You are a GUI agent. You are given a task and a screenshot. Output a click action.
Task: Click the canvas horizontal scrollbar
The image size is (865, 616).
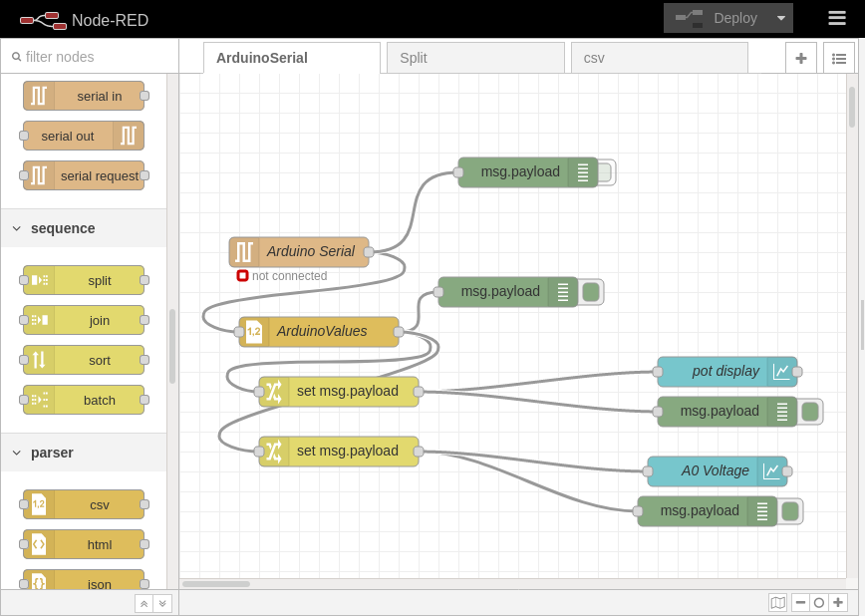coord(216,584)
